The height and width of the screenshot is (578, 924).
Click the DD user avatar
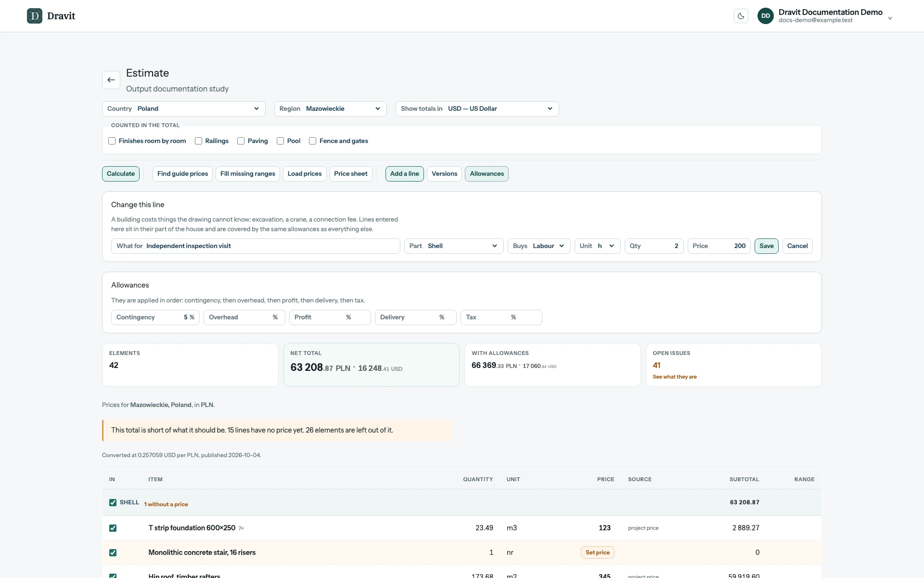tap(766, 16)
